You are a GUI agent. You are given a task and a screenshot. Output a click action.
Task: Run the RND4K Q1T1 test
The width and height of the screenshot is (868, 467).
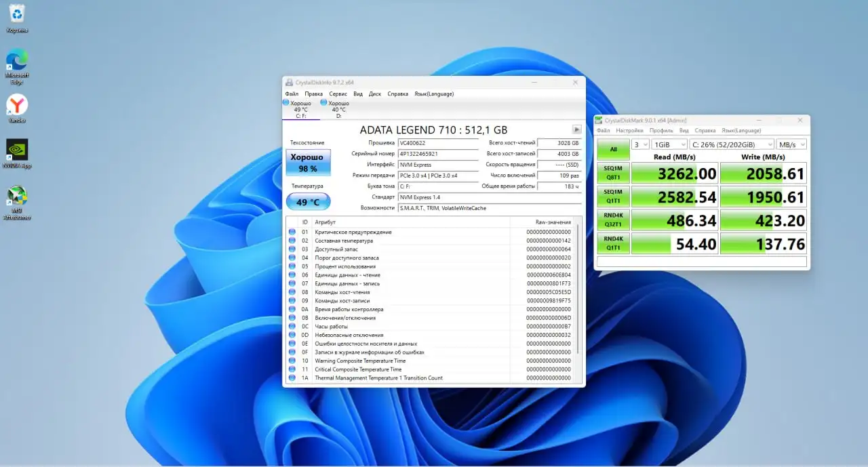coord(613,244)
